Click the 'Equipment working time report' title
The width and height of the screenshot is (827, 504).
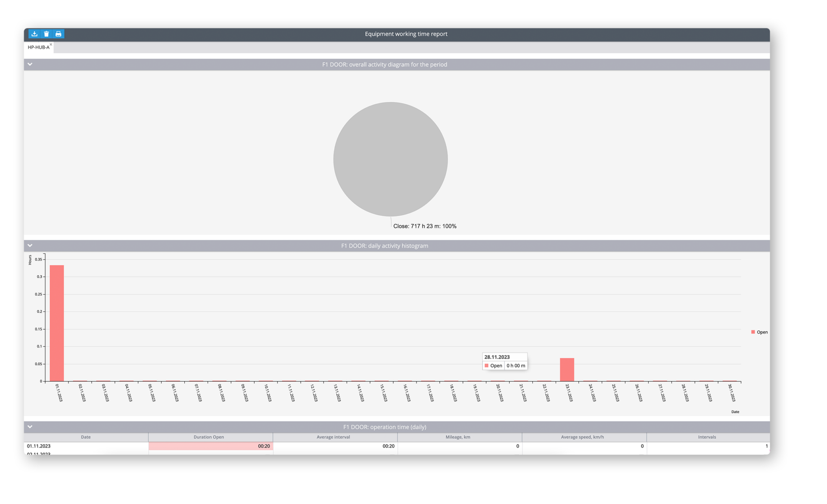406,34
